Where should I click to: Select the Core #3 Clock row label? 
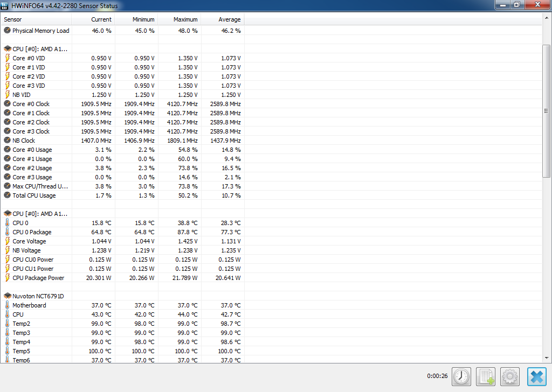[x=31, y=131]
